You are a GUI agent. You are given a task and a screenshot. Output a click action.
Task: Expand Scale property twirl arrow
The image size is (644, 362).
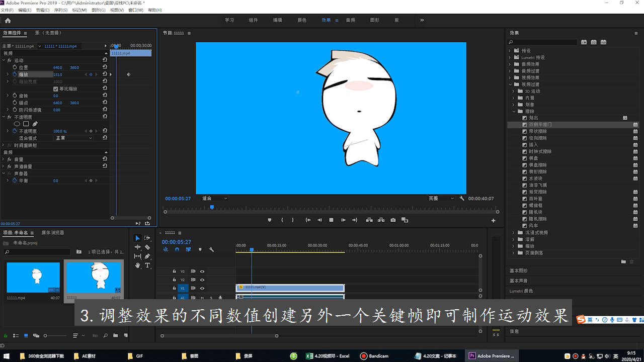8,74
